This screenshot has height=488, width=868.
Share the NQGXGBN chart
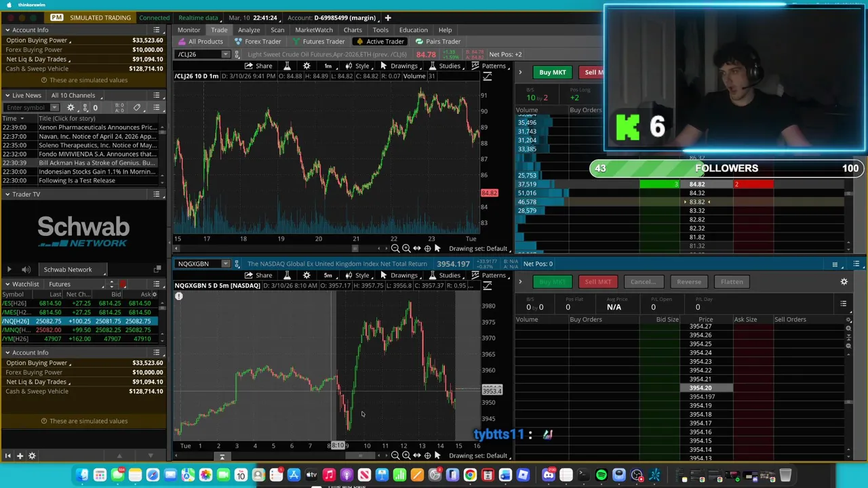pyautogui.click(x=258, y=275)
